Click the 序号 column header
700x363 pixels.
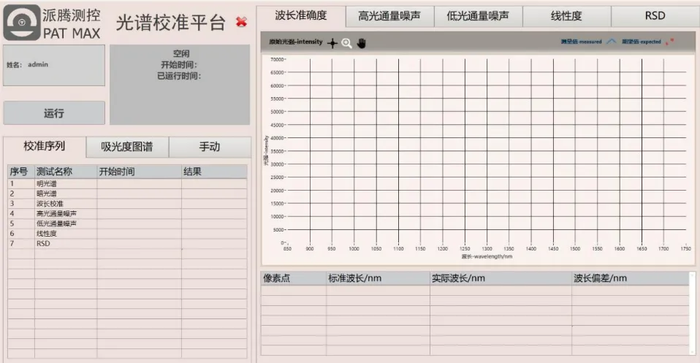[x=21, y=171]
